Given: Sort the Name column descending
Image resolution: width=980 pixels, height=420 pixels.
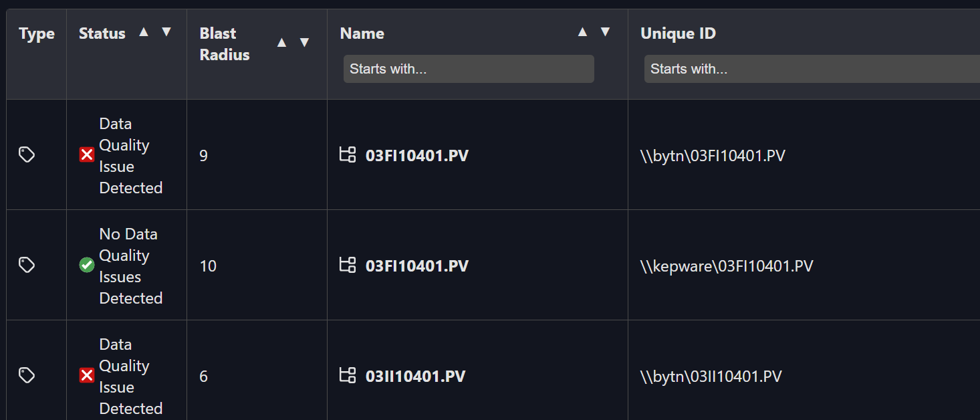Looking at the screenshot, I should (x=605, y=31).
